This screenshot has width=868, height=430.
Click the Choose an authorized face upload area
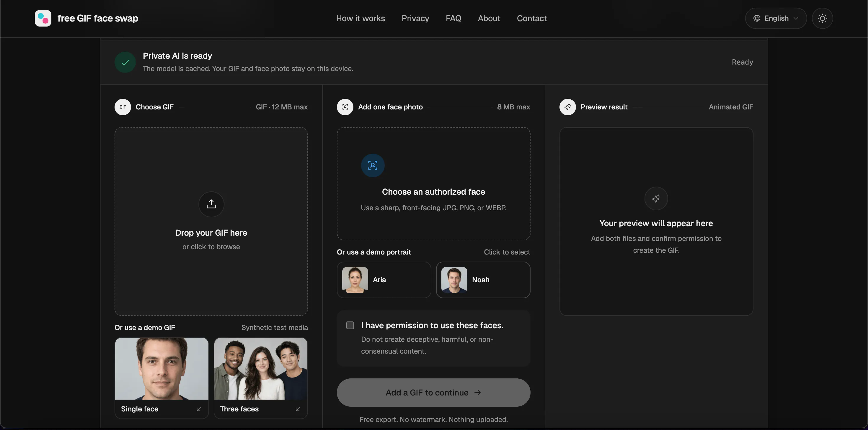click(x=434, y=184)
